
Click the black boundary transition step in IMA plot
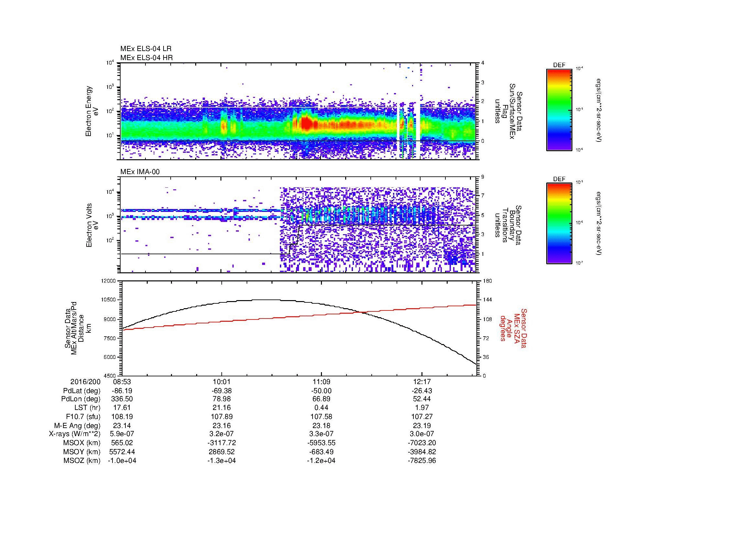[294, 239]
